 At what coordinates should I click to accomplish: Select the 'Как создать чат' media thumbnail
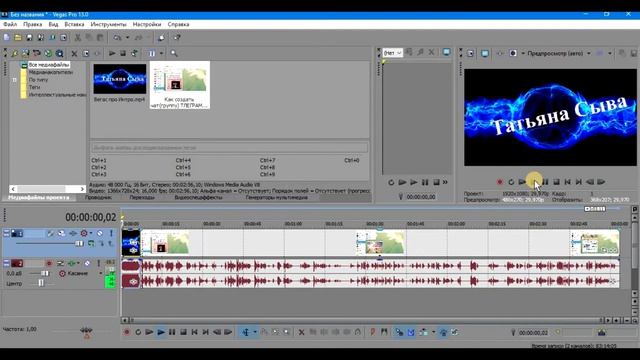(x=180, y=85)
